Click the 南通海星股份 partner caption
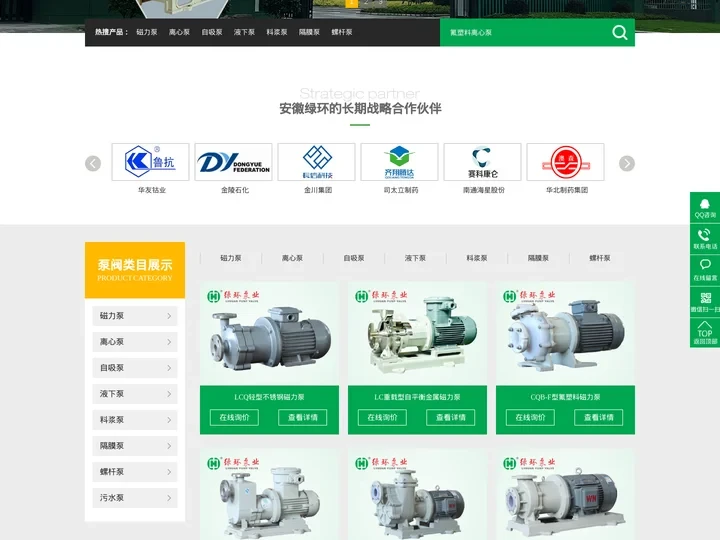 click(x=484, y=190)
